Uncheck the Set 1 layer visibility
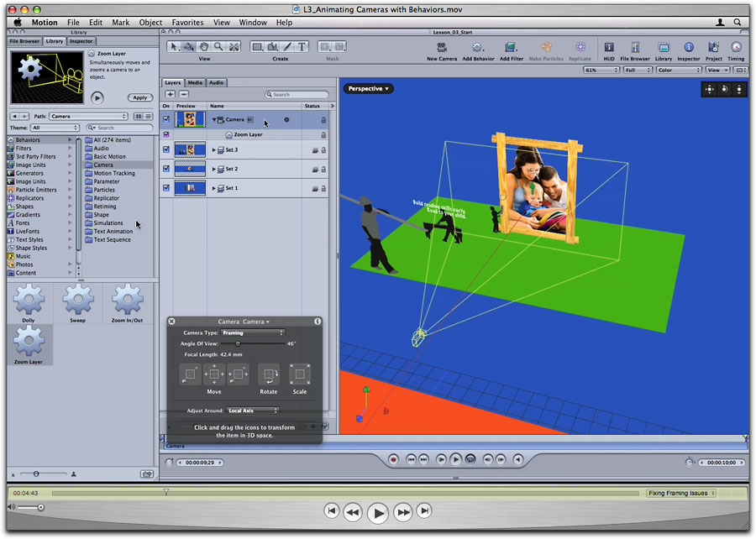This screenshot has width=756, height=539. [165, 188]
